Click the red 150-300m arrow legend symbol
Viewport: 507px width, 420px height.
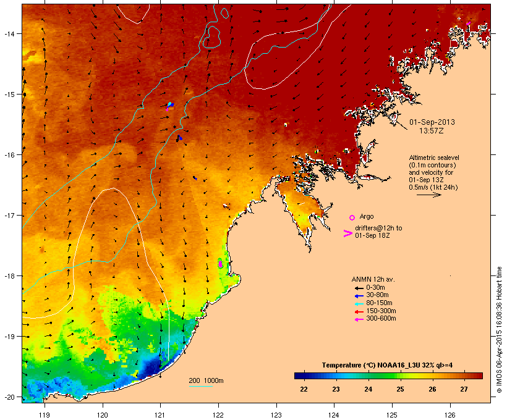point(359,311)
